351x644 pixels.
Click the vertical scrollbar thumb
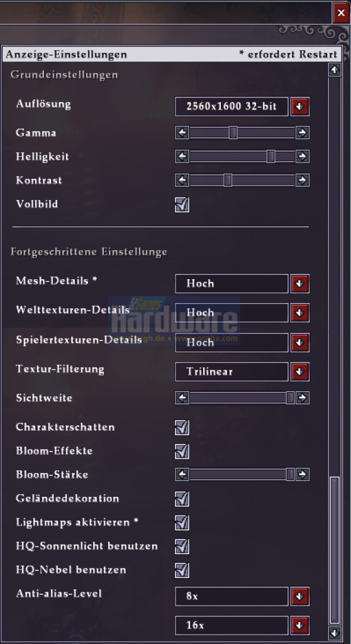coord(335,550)
